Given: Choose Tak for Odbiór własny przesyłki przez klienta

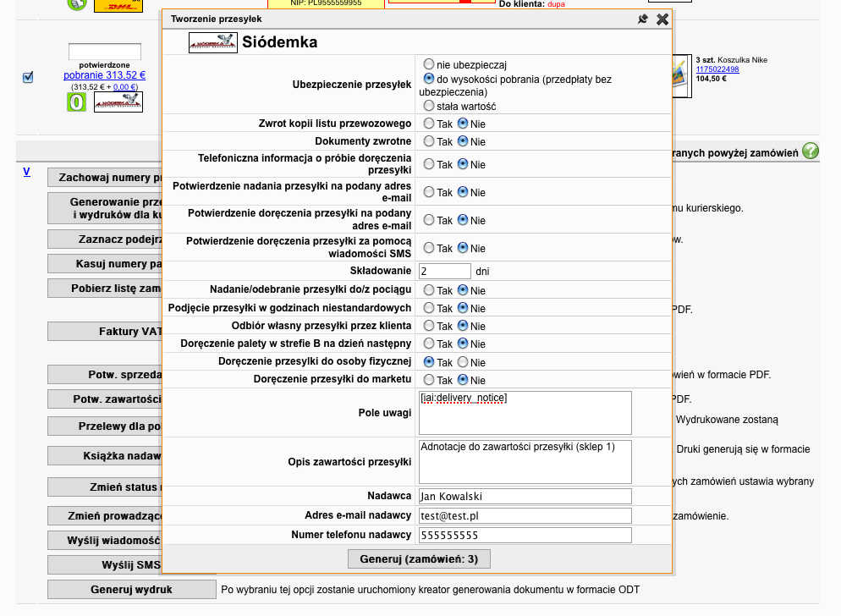Looking at the screenshot, I should tap(429, 326).
